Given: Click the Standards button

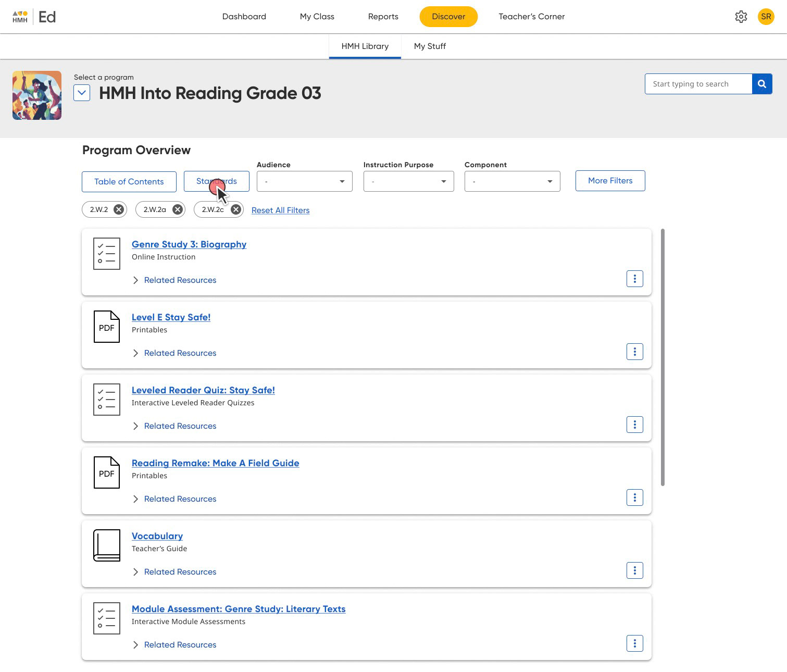Looking at the screenshot, I should 217,181.
